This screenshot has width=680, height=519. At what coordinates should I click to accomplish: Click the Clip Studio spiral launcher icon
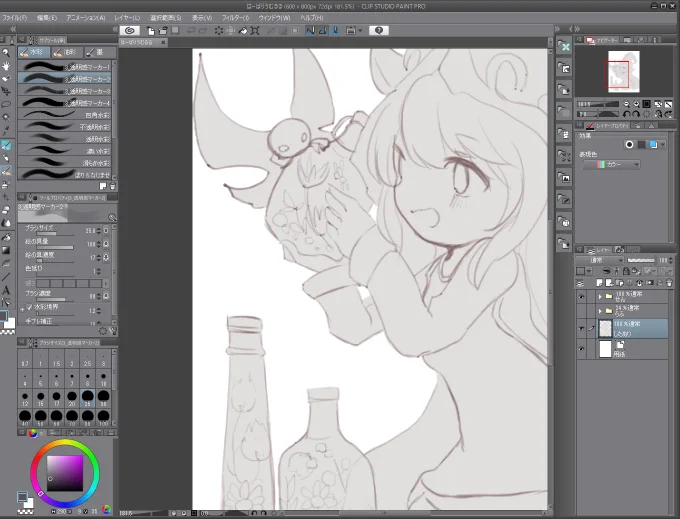tap(130, 30)
